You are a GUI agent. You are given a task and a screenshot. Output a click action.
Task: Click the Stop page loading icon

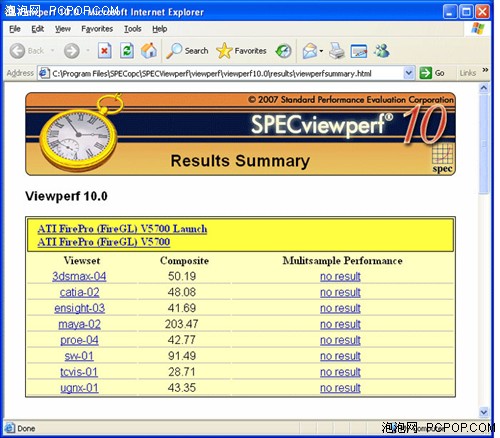tap(104, 51)
